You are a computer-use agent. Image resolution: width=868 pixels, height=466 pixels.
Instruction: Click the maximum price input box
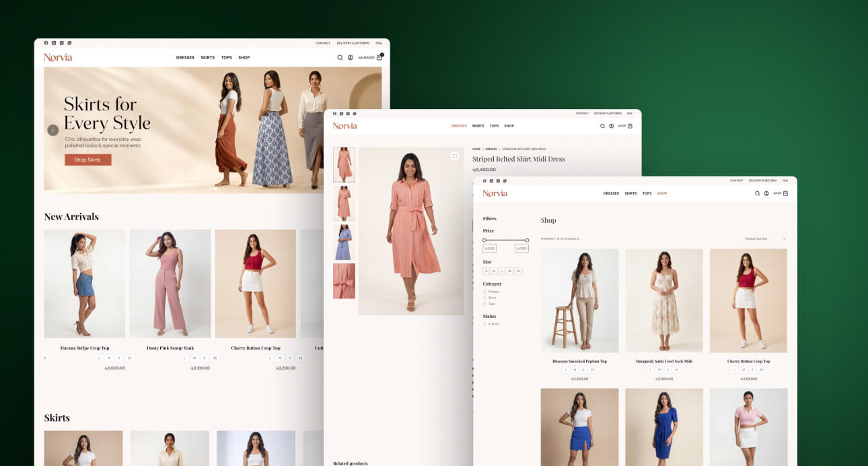(521, 248)
